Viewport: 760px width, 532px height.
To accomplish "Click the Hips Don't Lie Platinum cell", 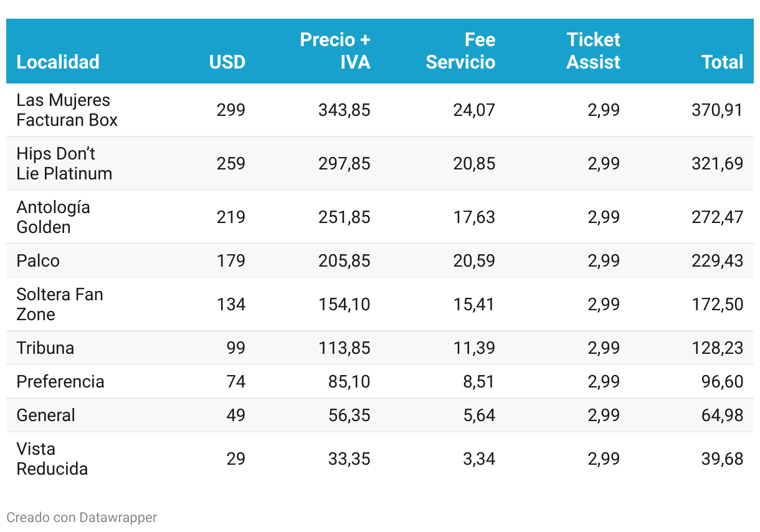I will tap(64, 164).
